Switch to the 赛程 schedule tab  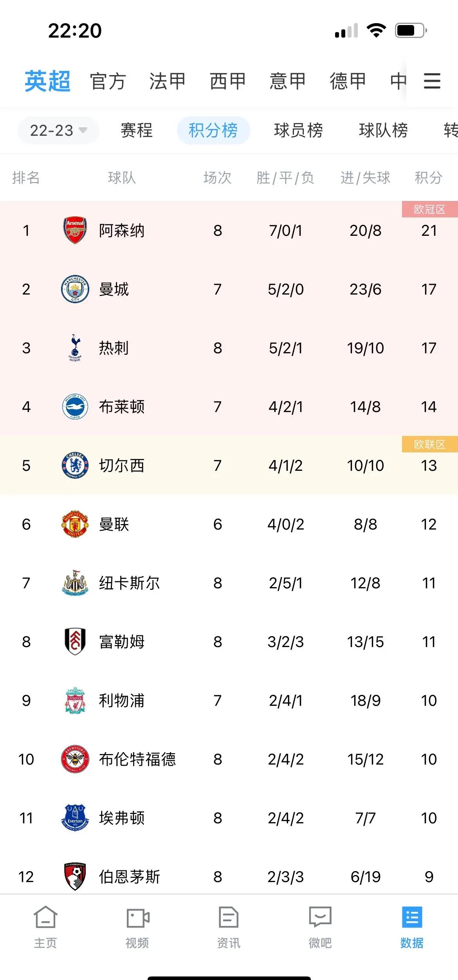136,130
